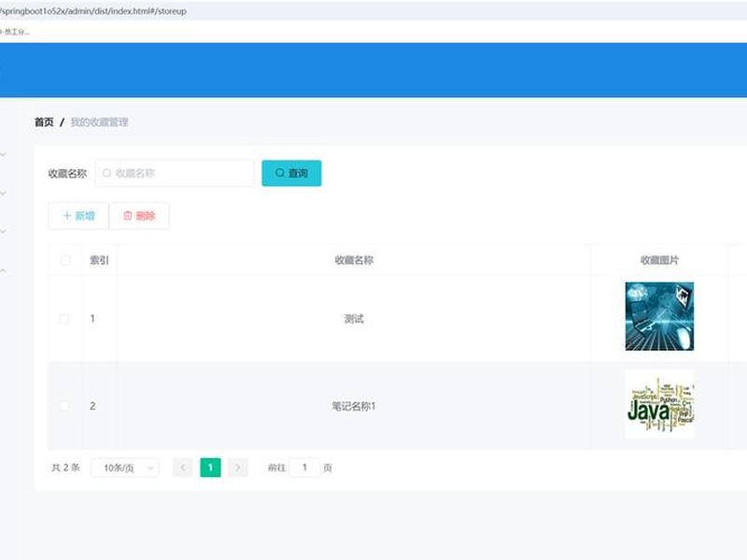Viewport: 747px width, 560px height.
Task: Click the 删除 delete button
Action: (x=139, y=216)
